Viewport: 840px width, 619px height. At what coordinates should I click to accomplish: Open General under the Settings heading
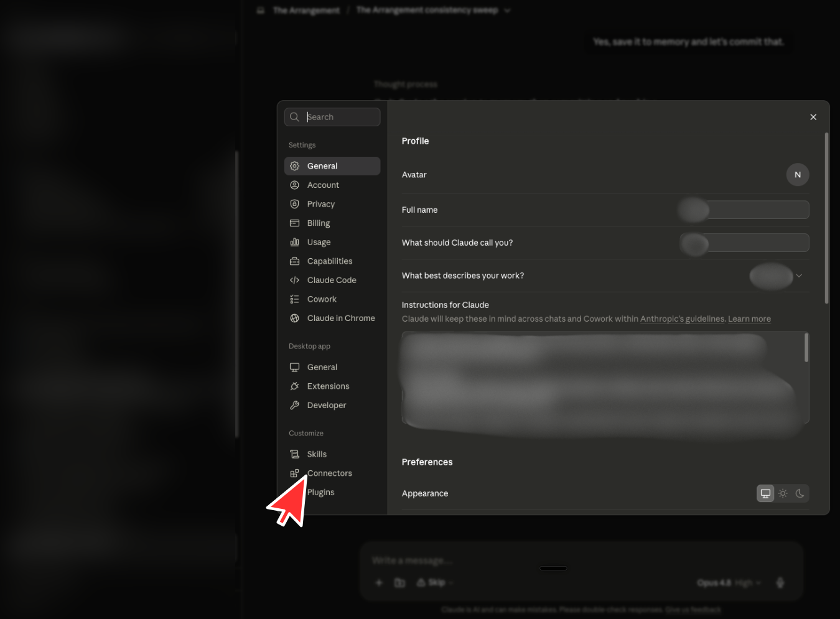tap(332, 166)
